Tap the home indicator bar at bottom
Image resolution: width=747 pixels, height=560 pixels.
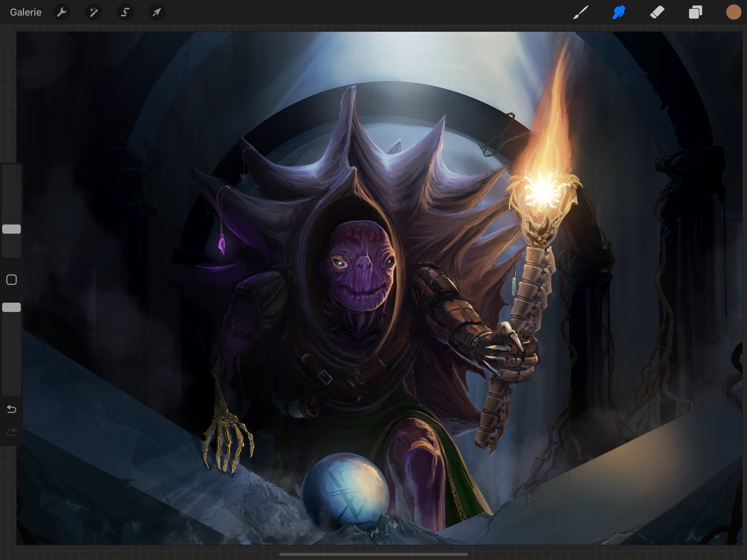[x=373, y=554]
